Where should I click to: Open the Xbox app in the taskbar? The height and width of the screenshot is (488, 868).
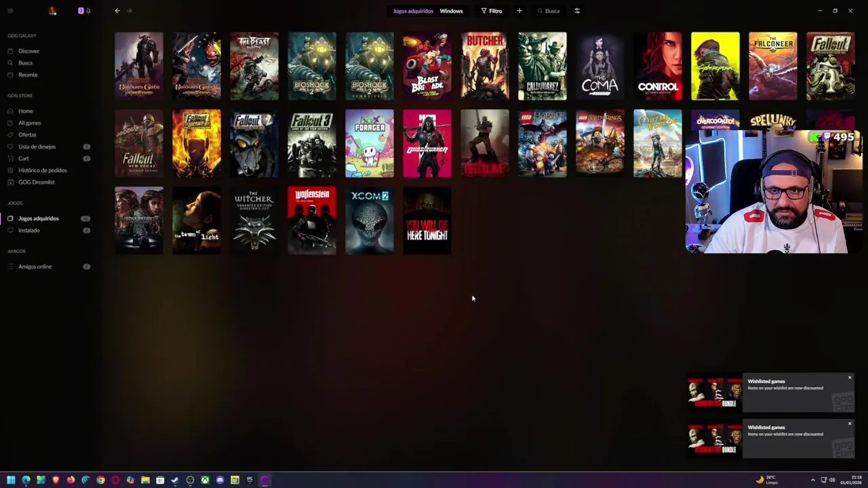coord(205,480)
